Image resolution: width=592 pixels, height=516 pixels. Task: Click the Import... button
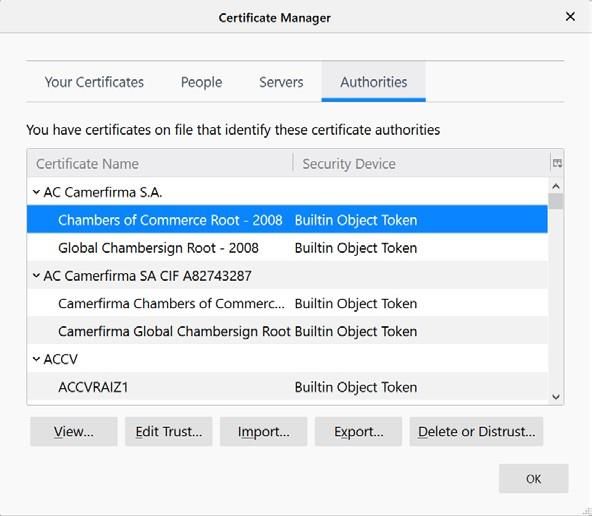pyautogui.click(x=264, y=431)
